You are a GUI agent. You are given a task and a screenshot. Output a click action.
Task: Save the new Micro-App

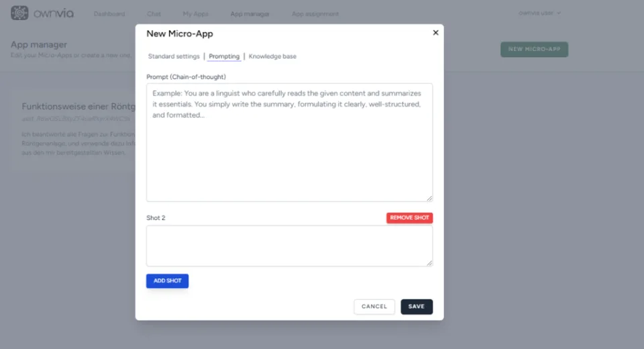tap(417, 307)
